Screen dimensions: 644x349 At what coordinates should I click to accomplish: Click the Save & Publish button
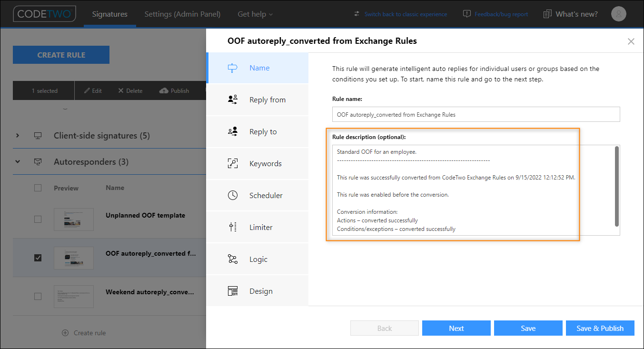tap(600, 328)
